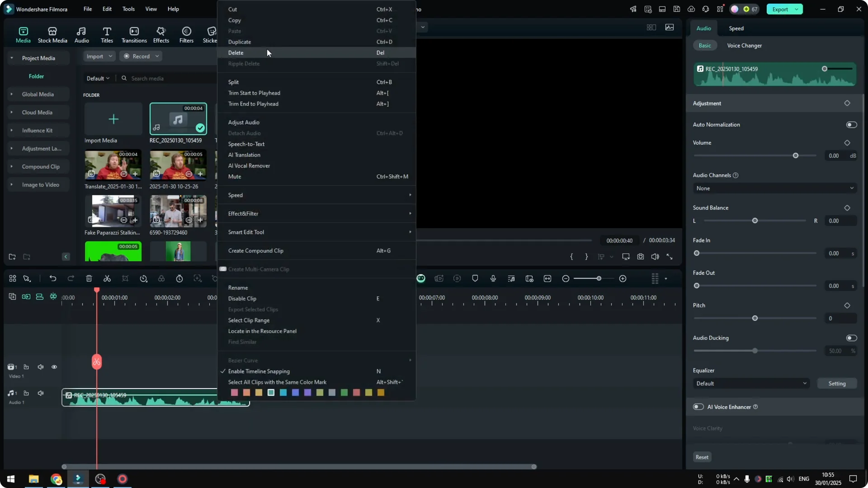868x488 pixels.
Task: Open the Audio Channels dropdown set to None
Action: click(x=774, y=188)
